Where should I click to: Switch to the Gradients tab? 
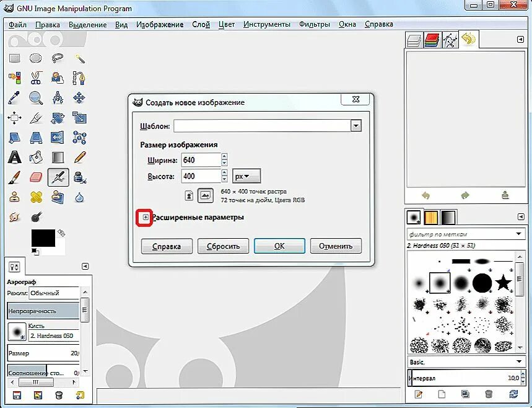(448, 218)
